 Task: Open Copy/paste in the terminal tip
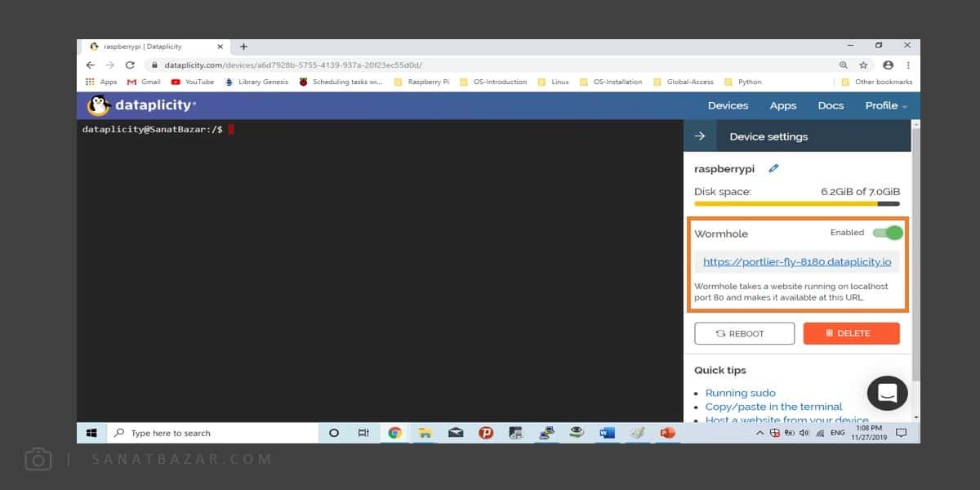(774, 407)
